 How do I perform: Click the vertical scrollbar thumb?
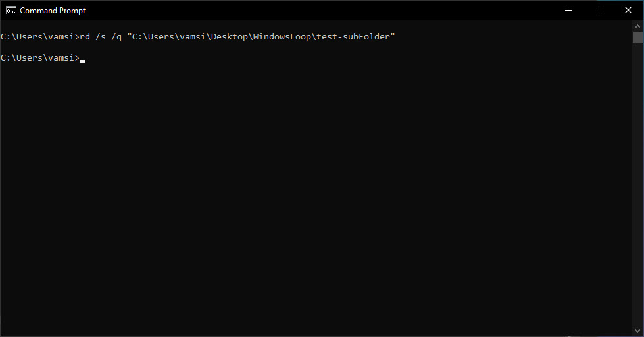coord(637,37)
